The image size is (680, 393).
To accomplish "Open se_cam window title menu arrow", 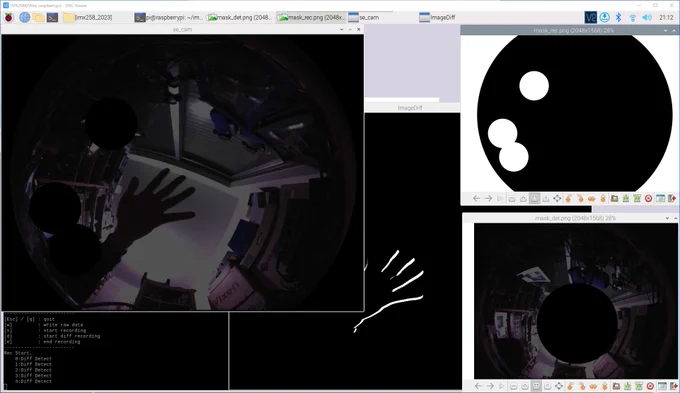I will tap(342, 29).
